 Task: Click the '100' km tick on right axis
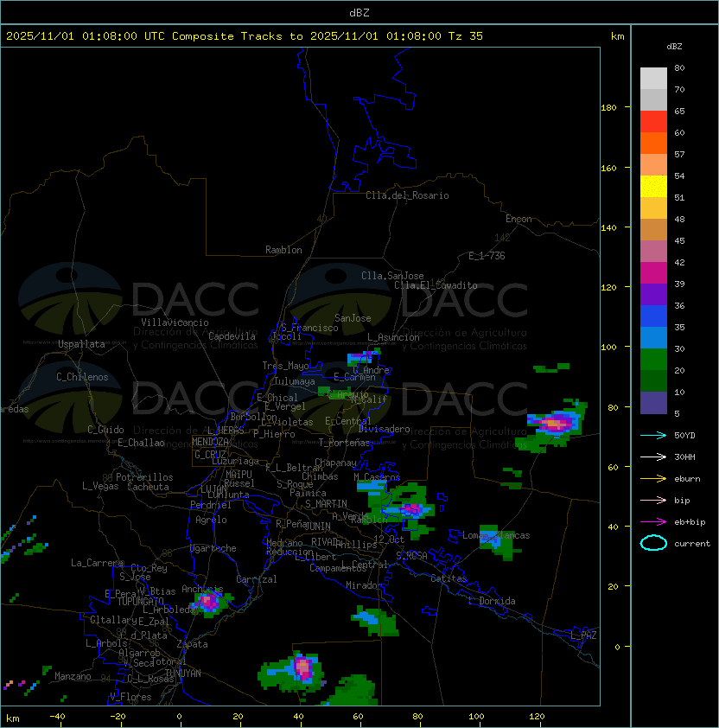608,348
